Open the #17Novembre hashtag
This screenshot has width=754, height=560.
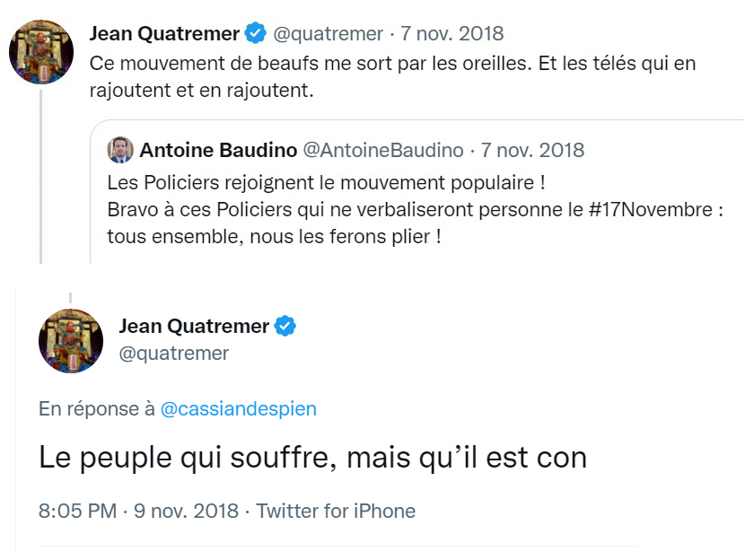tap(666, 211)
